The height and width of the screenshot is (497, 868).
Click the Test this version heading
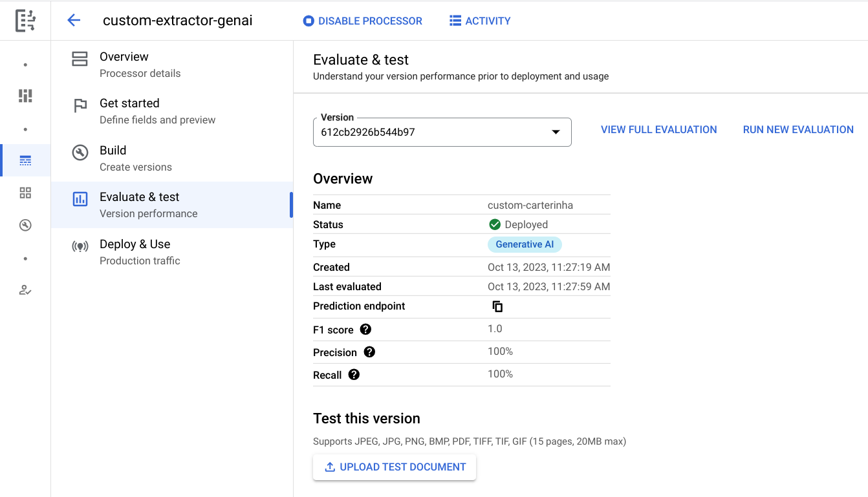tap(367, 418)
